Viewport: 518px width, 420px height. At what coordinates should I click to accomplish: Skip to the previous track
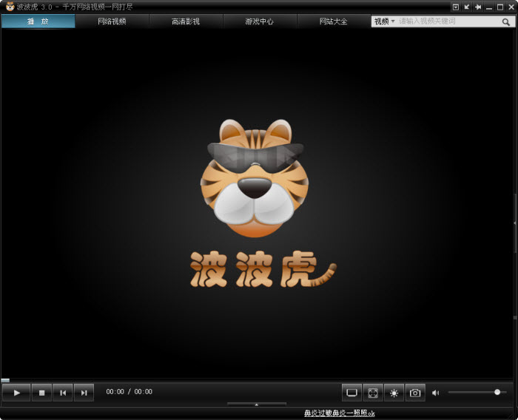click(x=64, y=393)
